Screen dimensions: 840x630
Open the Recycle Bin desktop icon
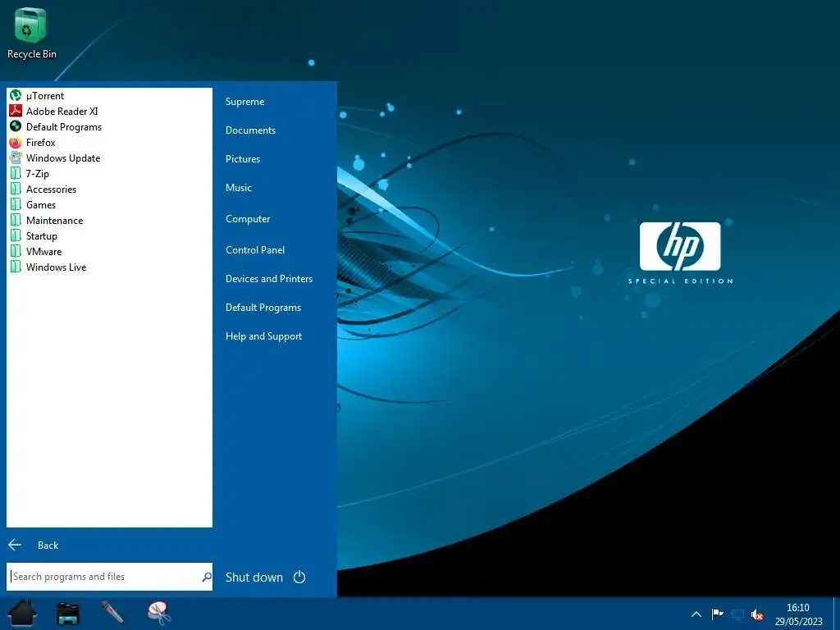[x=31, y=33]
